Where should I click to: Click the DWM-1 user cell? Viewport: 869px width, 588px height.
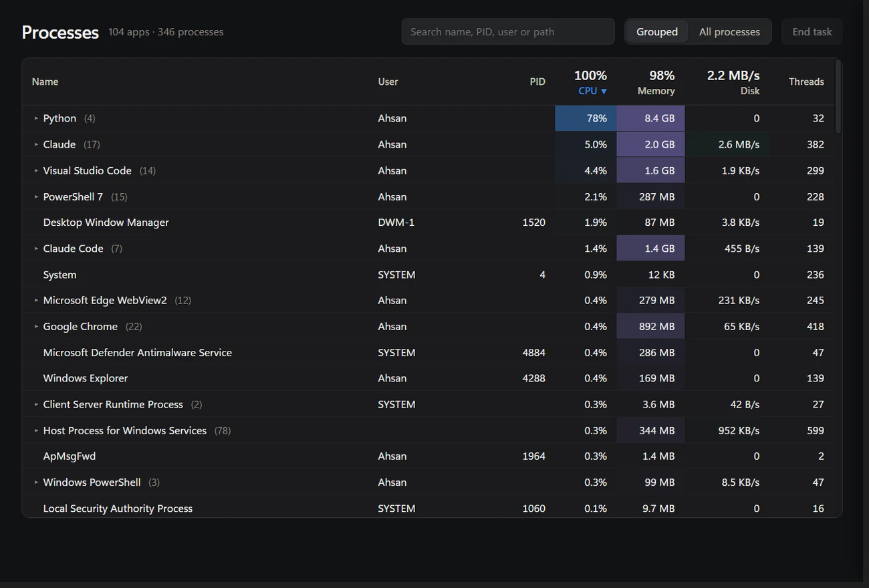pyautogui.click(x=396, y=223)
